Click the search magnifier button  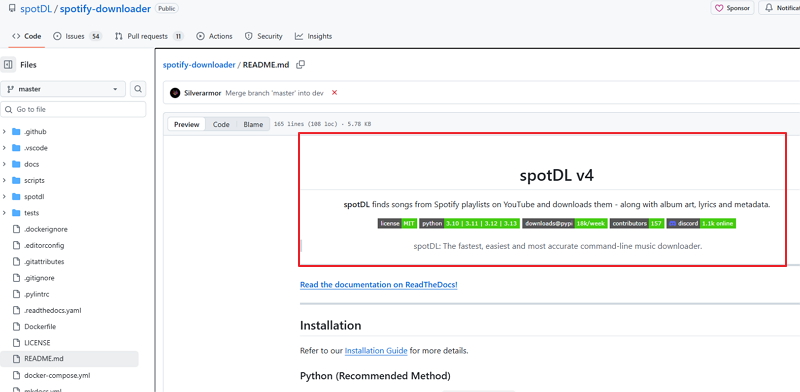pos(138,89)
